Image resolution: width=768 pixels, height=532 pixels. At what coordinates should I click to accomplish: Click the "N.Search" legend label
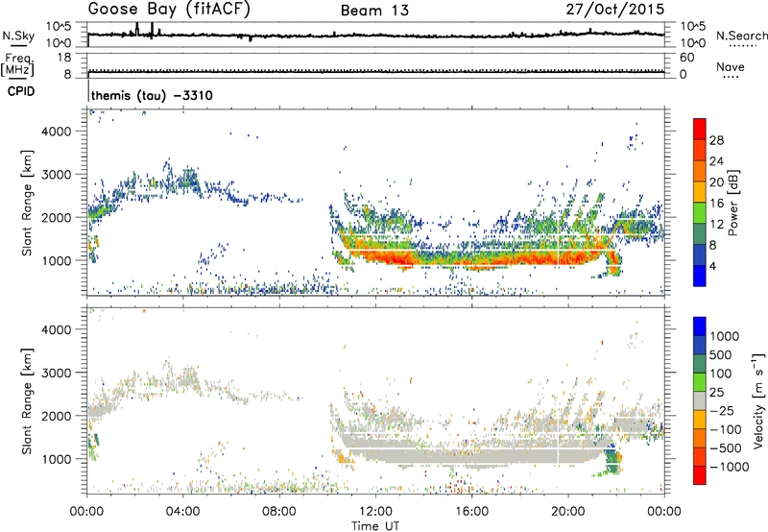[x=742, y=36]
